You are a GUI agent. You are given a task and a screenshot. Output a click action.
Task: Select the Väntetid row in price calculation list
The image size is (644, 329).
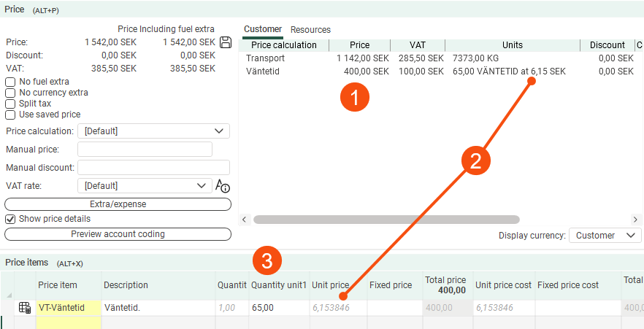[264, 71]
